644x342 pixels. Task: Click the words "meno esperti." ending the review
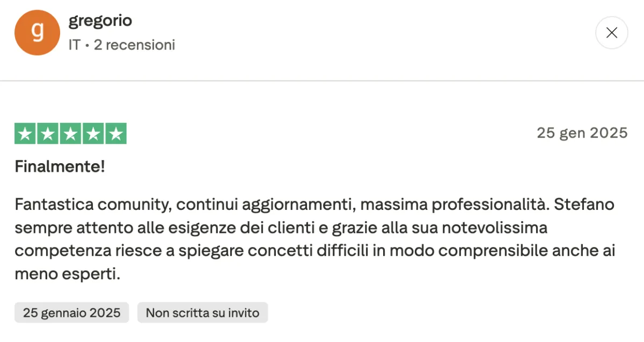[x=67, y=274]
